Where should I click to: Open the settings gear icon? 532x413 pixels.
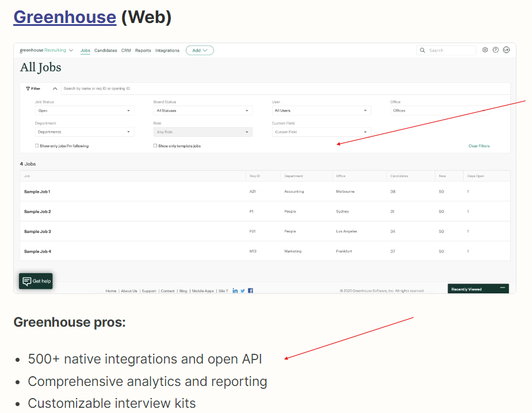(485, 50)
